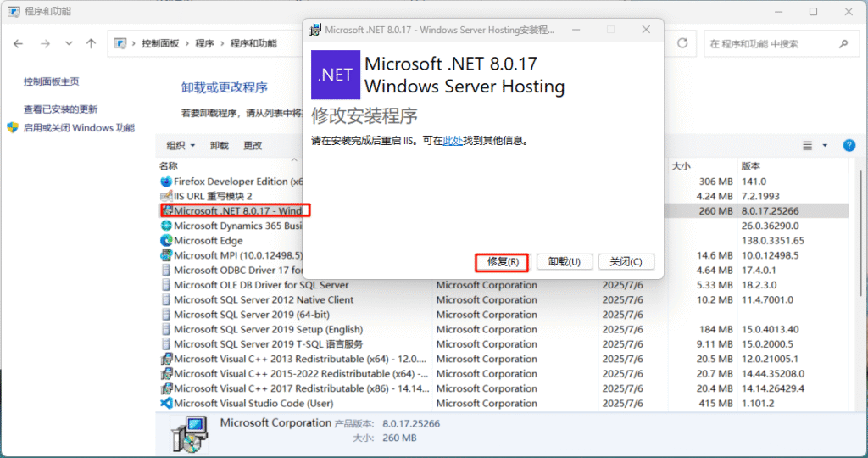Select the Microsoft Edge row name
The width and height of the screenshot is (868, 458).
coord(209,241)
